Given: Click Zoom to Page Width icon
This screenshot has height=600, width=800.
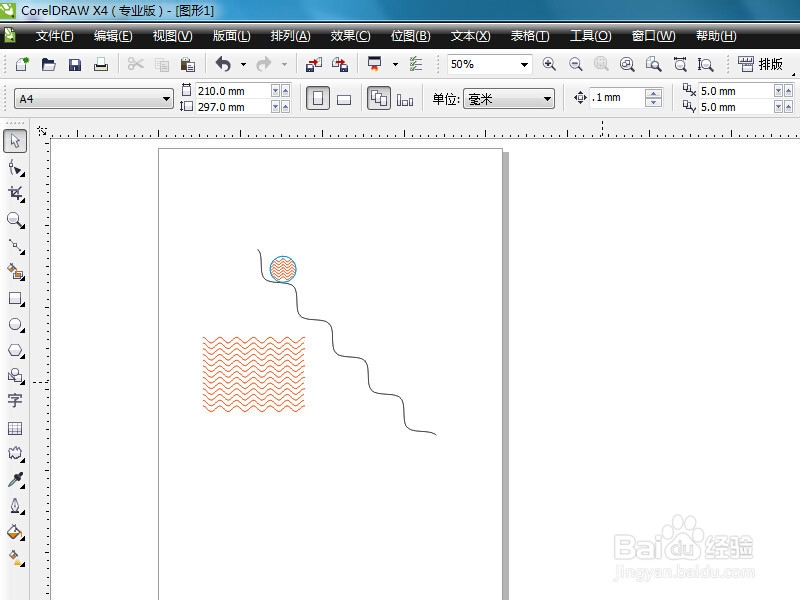Looking at the screenshot, I should tap(680, 64).
